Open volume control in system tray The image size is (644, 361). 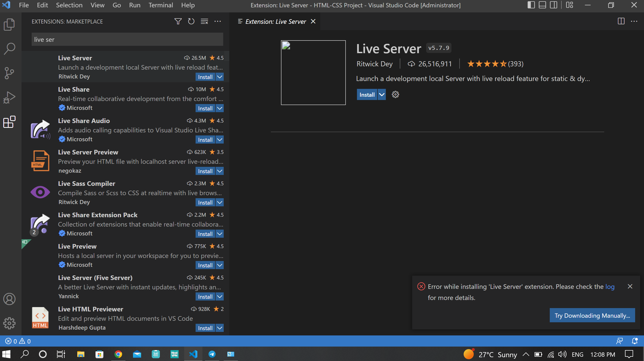pyautogui.click(x=562, y=354)
